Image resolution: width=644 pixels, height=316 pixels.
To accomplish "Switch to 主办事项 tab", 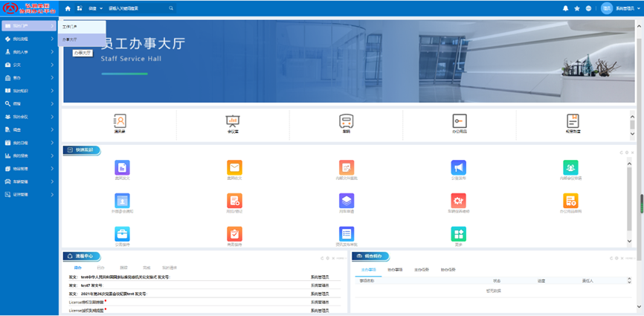I will click(368, 270).
